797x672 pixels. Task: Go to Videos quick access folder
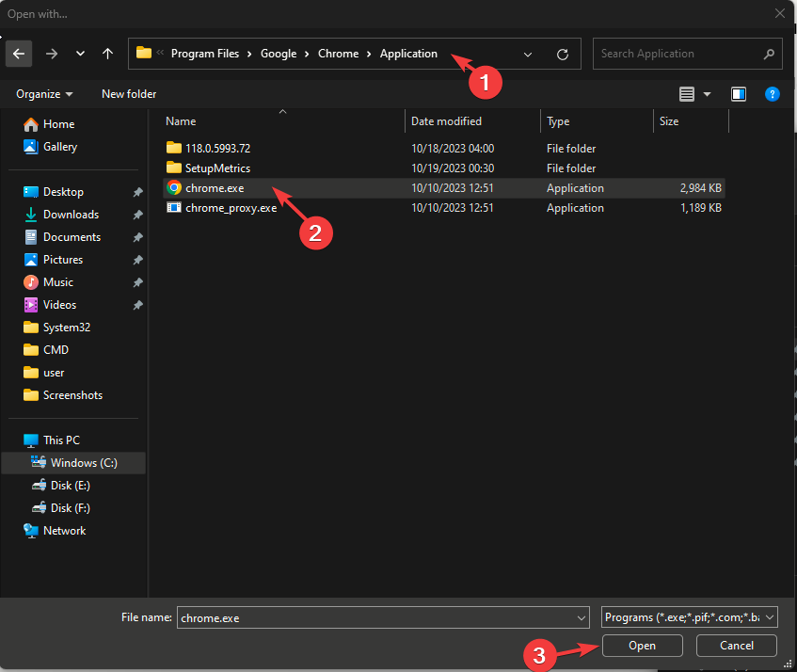click(x=59, y=305)
